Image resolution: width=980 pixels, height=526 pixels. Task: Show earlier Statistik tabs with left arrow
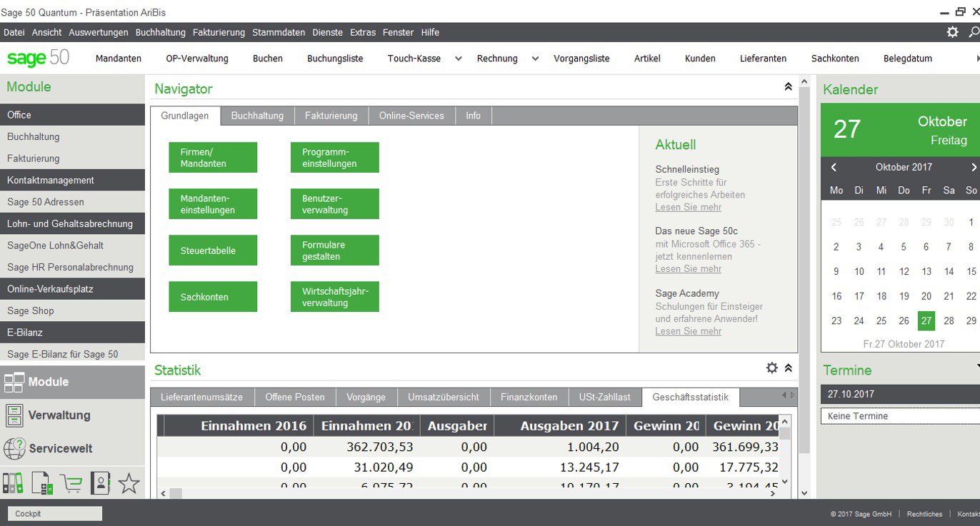784,395
